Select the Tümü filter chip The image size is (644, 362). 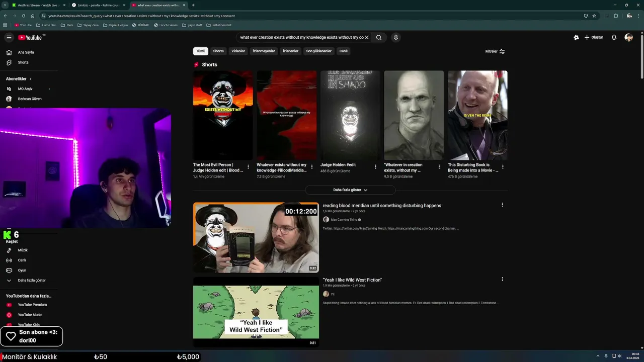coord(201,51)
